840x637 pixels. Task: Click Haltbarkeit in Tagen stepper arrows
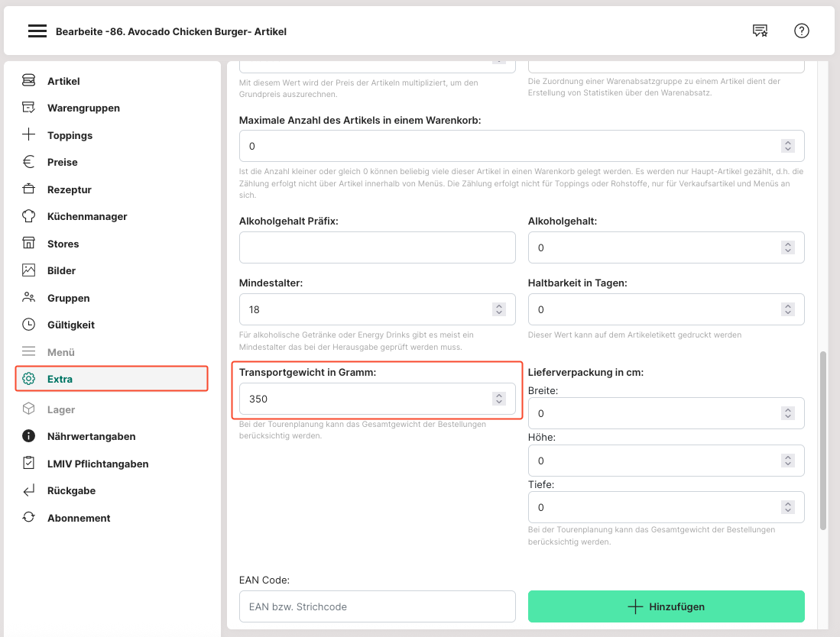coord(788,309)
